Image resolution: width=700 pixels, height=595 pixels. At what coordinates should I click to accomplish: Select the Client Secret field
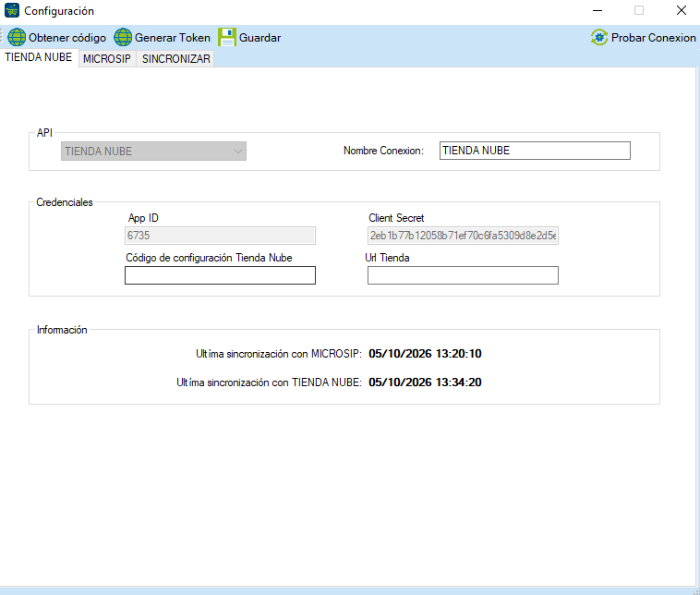(x=463, y=236)
